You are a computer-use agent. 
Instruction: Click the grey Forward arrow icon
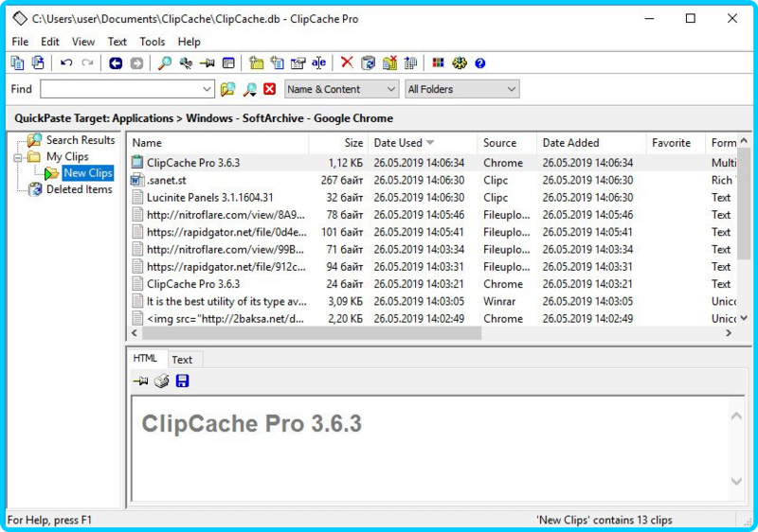136,63
